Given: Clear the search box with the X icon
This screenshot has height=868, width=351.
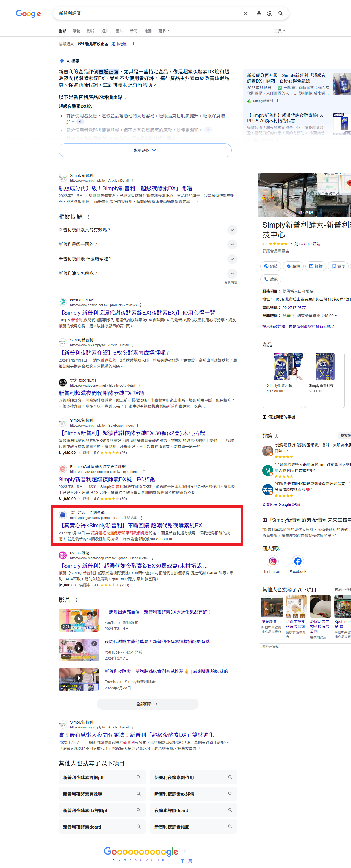Looking at the screenshot, I should point(245,13).
